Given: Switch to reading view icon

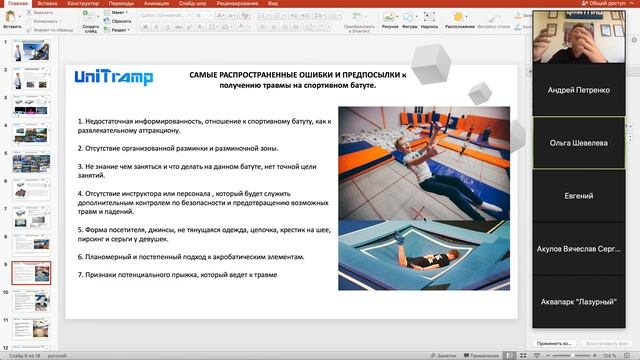Looking at the screenshot, I should [537, 356].
